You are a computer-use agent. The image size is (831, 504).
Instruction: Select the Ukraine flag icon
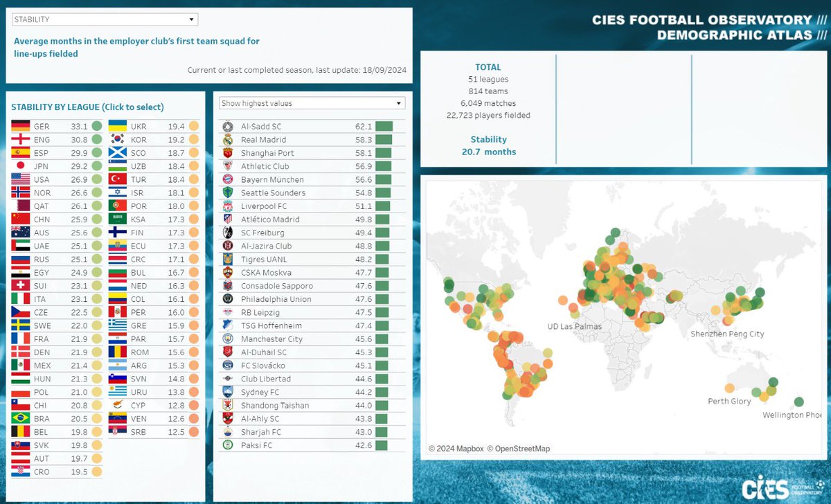coord(117,127)
